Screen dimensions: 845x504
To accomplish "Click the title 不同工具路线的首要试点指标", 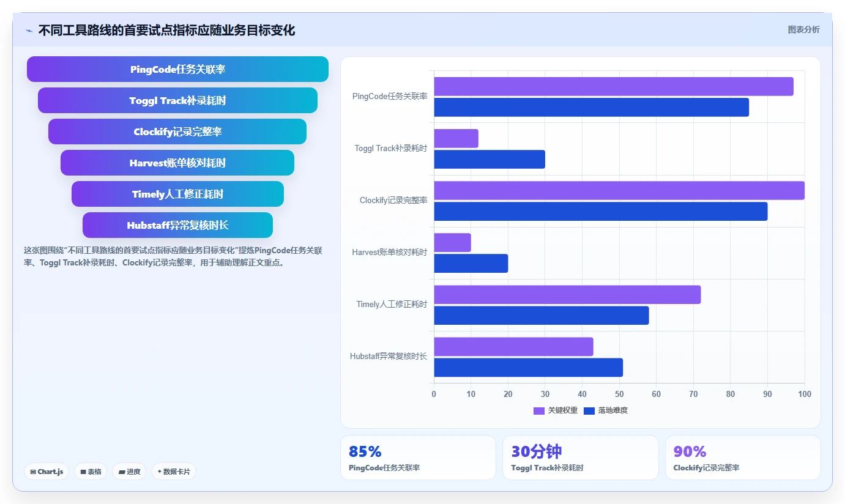I will pos(166,30).
